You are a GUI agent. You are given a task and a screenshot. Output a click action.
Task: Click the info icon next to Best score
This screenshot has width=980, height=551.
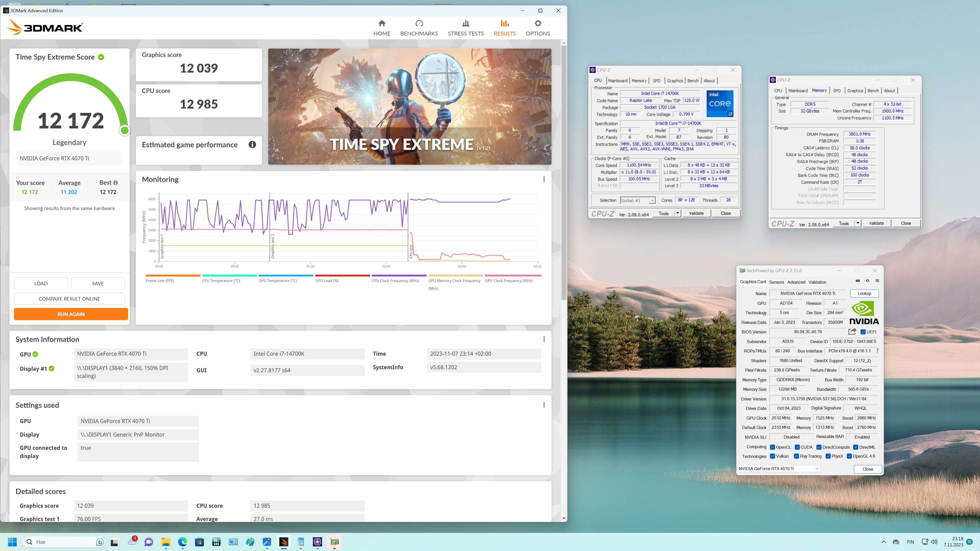[116, 183]
